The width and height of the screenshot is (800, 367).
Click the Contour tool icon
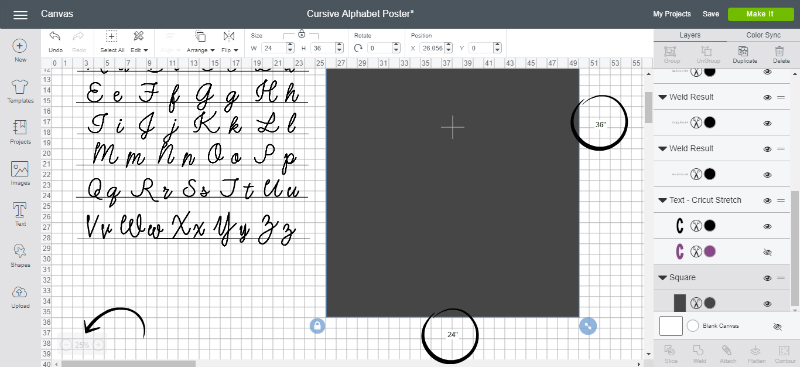point(783,350)
